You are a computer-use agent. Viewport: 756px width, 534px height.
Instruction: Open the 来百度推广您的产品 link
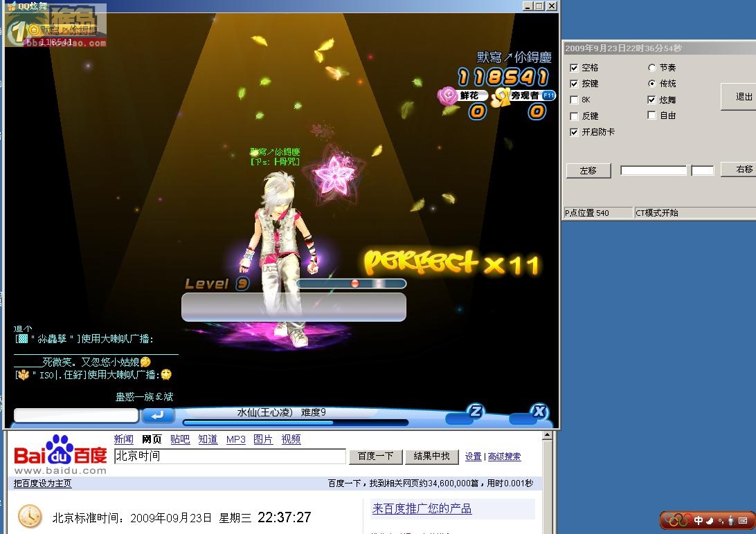[x=422, y=508]
